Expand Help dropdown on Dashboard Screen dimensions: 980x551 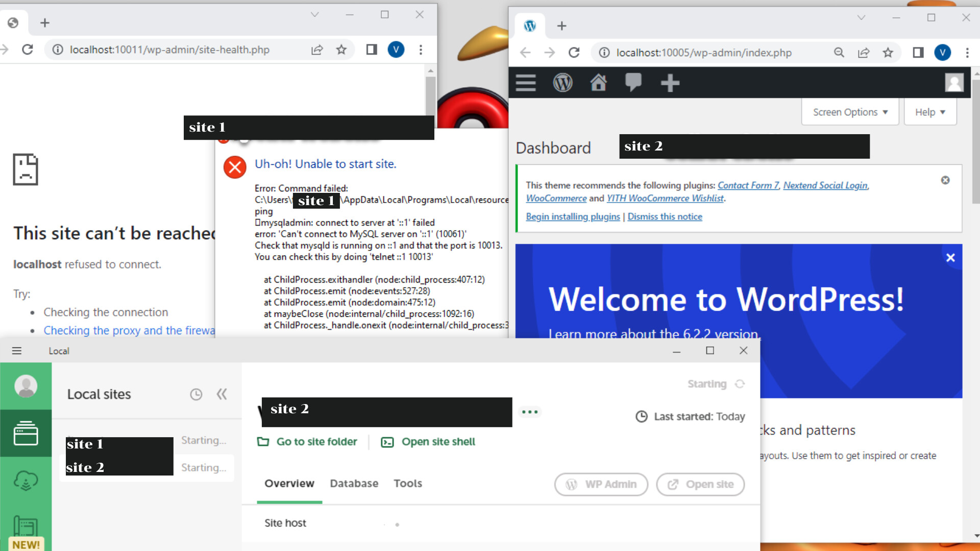[x=930, y=112]
